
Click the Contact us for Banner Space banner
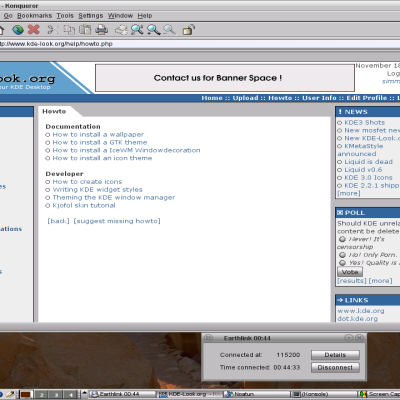click(x=225, y=78)
